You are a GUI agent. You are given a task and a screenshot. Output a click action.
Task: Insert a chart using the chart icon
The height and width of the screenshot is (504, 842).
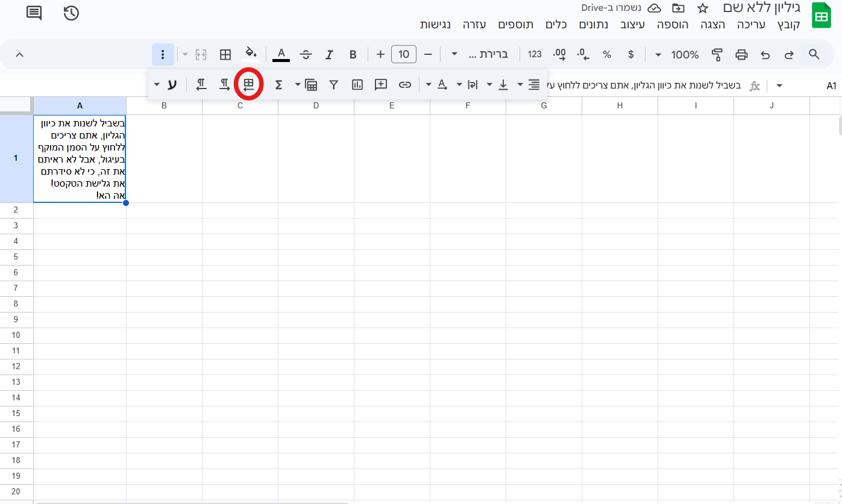point(357,85)
